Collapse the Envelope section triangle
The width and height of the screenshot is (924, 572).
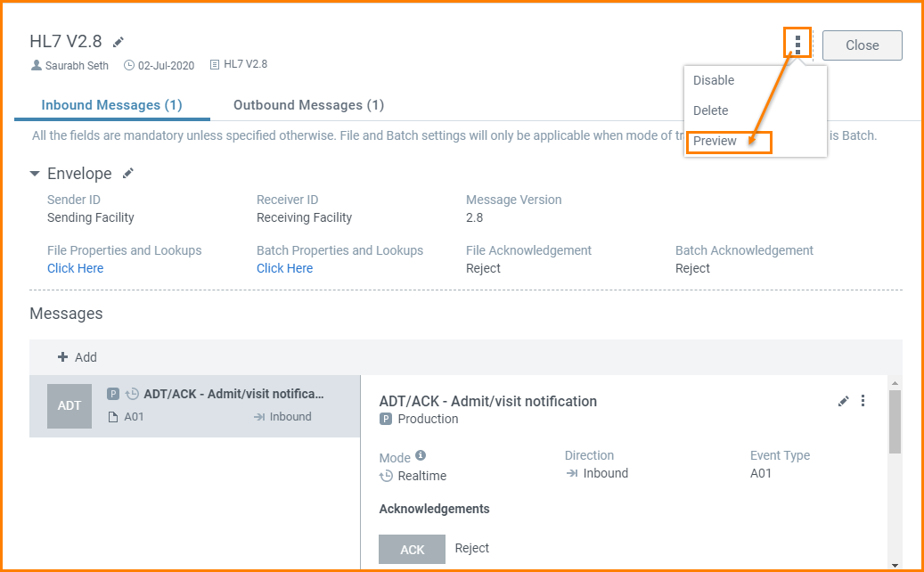(35, 174)
